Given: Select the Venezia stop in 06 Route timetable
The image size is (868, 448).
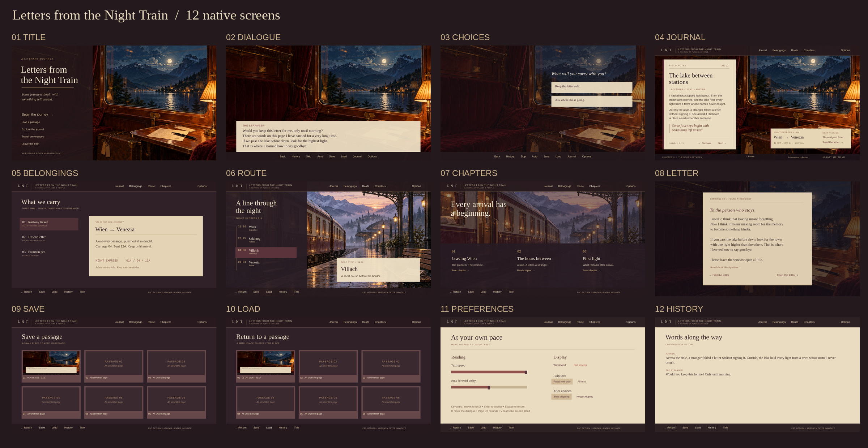Looking at the screenshot, I should (x=266, y=263).
